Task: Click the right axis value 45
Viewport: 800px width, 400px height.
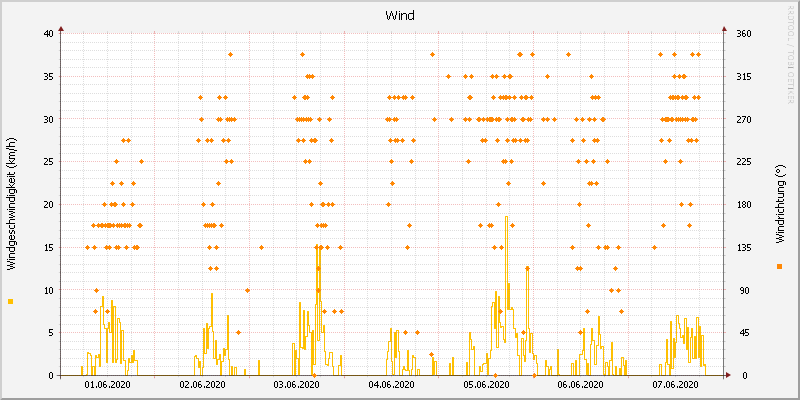Action: pos(743,333)
